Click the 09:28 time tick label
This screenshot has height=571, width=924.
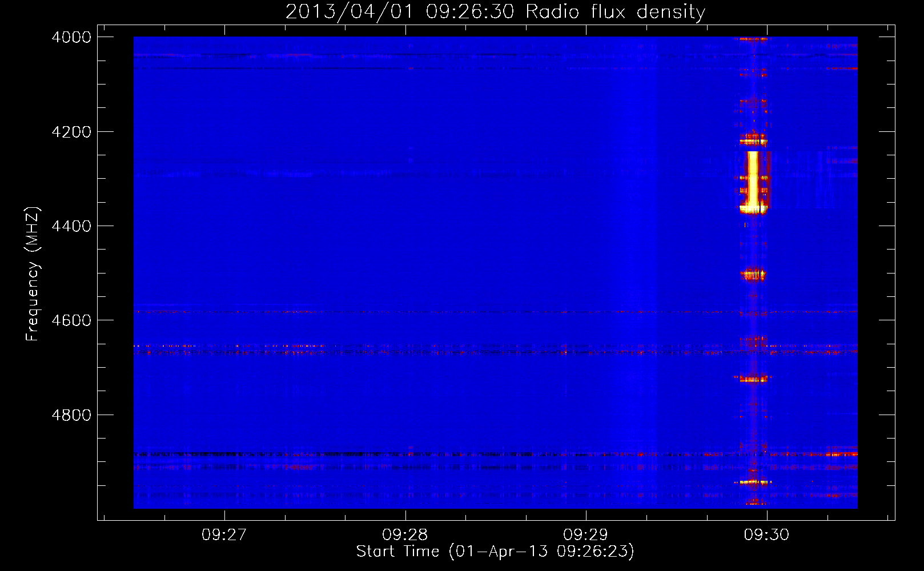(x=405, y=534)
